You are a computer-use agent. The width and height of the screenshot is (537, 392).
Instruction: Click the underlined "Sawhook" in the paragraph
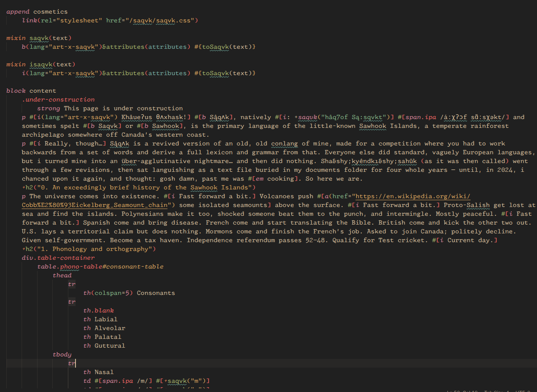pyautogui.click(x=372, y=126)
